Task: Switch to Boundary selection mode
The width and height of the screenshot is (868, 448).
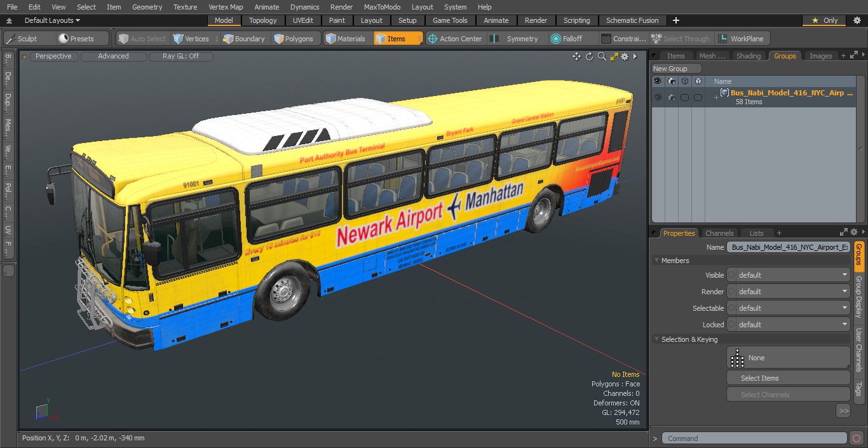Action: click(x=244, y=39)
